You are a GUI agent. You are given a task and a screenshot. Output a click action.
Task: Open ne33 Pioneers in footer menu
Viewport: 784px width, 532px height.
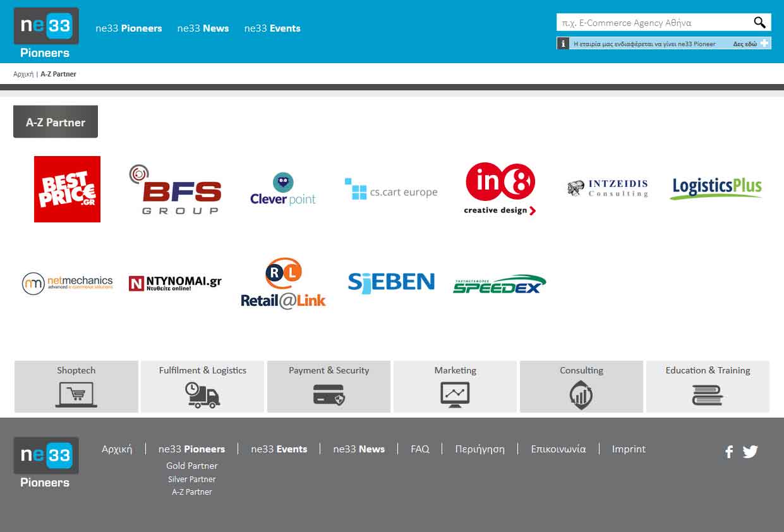tap(191, 449)
